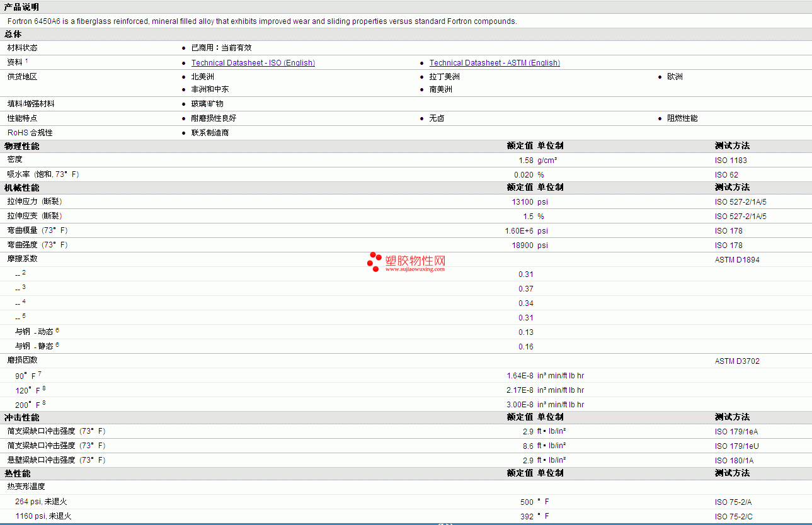Click ASTM D3702 test method
The height and width of the screenshot is (525, 812).
point(737,361)
